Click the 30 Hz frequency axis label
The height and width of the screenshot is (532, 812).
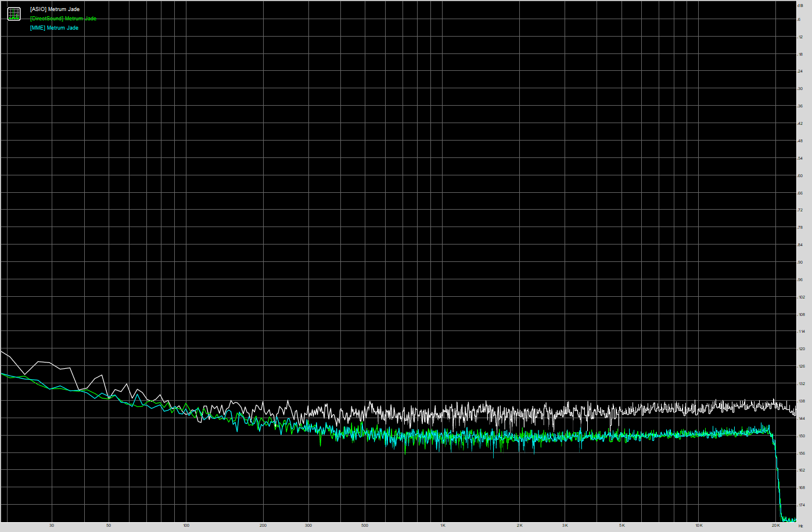52,526
